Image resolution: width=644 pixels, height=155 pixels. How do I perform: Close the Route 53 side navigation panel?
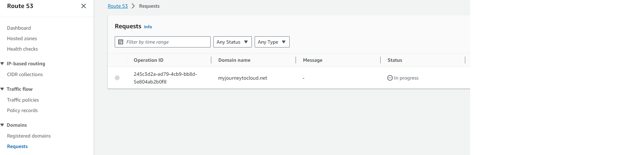coord(83,6)
